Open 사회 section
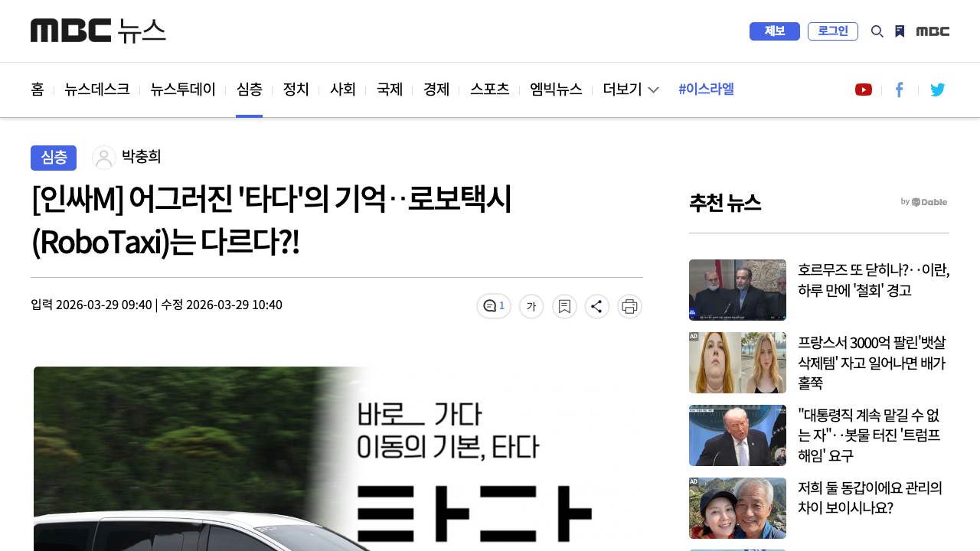 point(342,90)
